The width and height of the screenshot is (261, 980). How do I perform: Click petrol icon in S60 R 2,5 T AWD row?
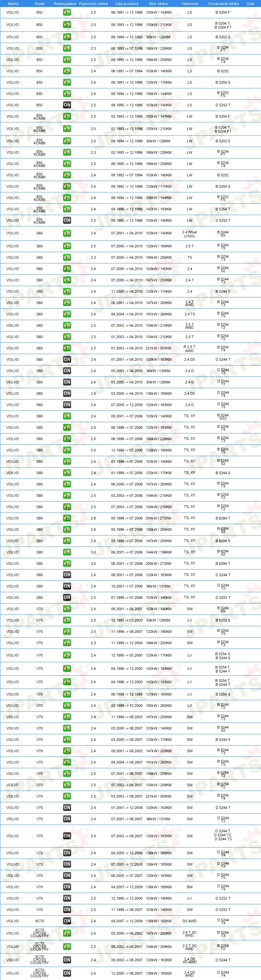point(67,348)
